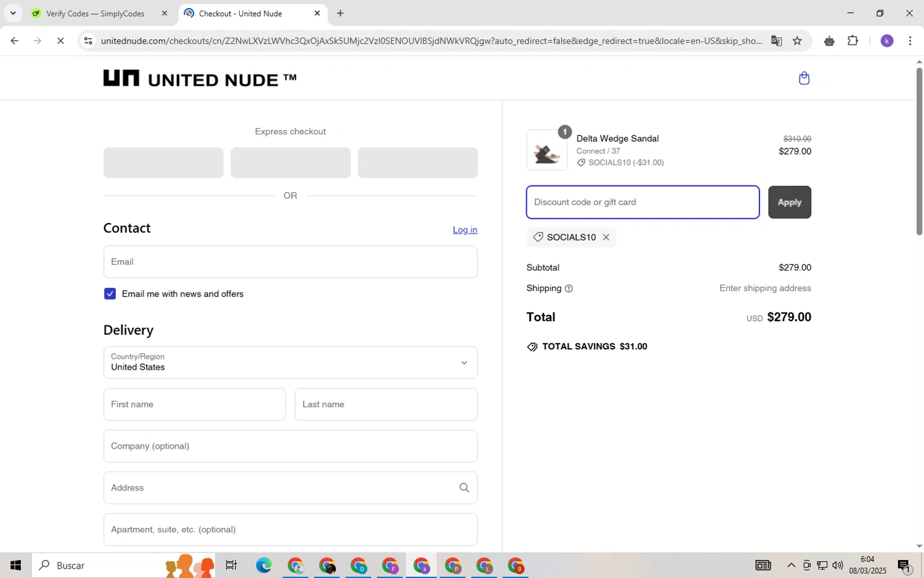Click the shipping info question icon

[569, 288]
